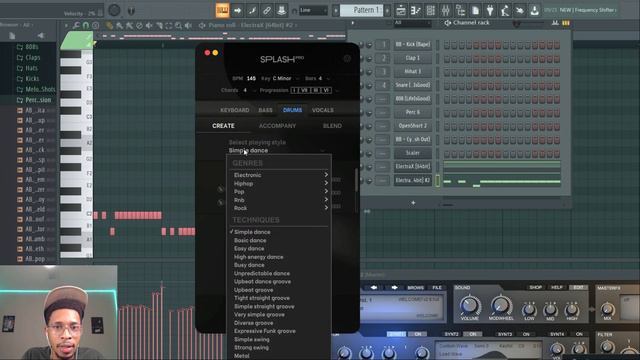Select the zoom magnifier tool in Piano roll

click(x=178, y=25)
